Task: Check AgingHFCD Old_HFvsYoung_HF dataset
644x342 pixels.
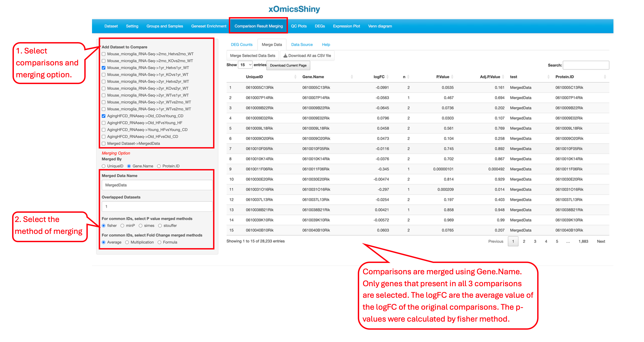Action: pos(104,123)
